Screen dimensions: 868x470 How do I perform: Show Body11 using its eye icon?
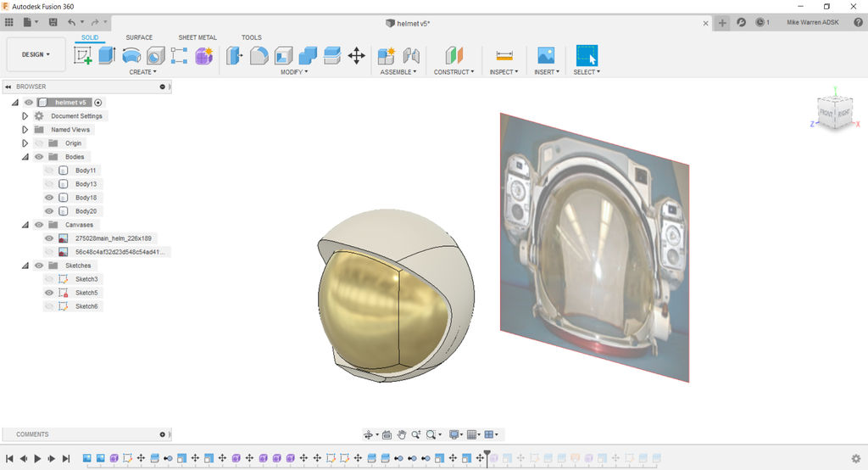(x=49, y=171)
